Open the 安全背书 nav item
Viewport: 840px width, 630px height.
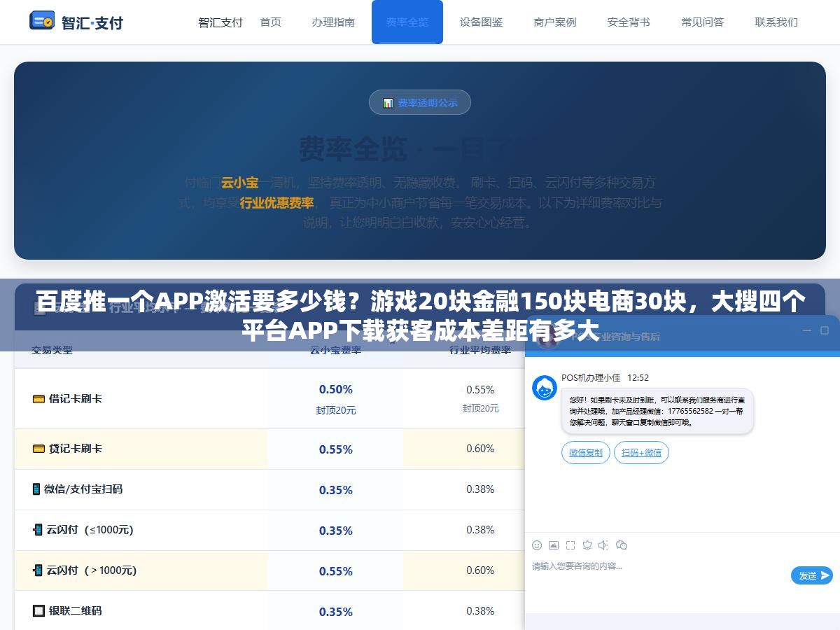pos(629,22)
